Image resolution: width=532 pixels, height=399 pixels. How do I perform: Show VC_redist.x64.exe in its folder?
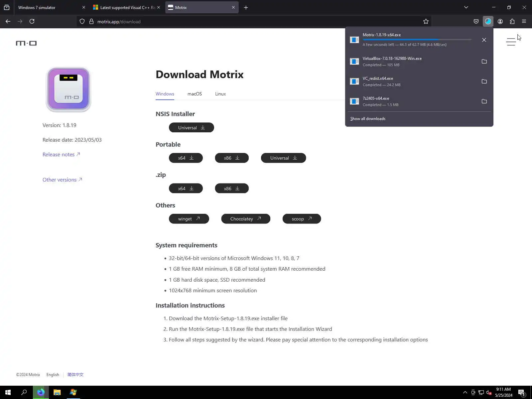pyautogui.click(x=484, y=81)
